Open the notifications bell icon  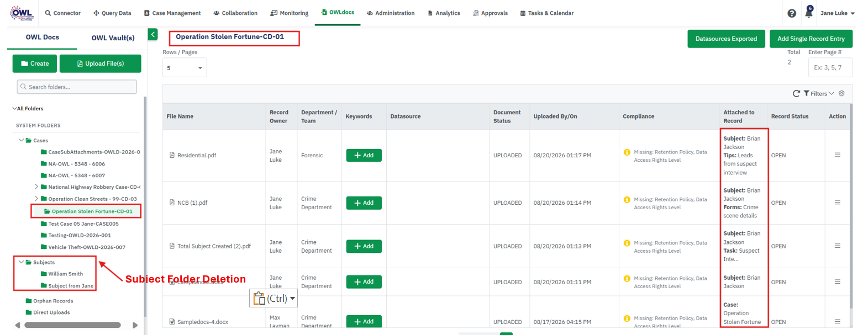(x=809, y=13)
